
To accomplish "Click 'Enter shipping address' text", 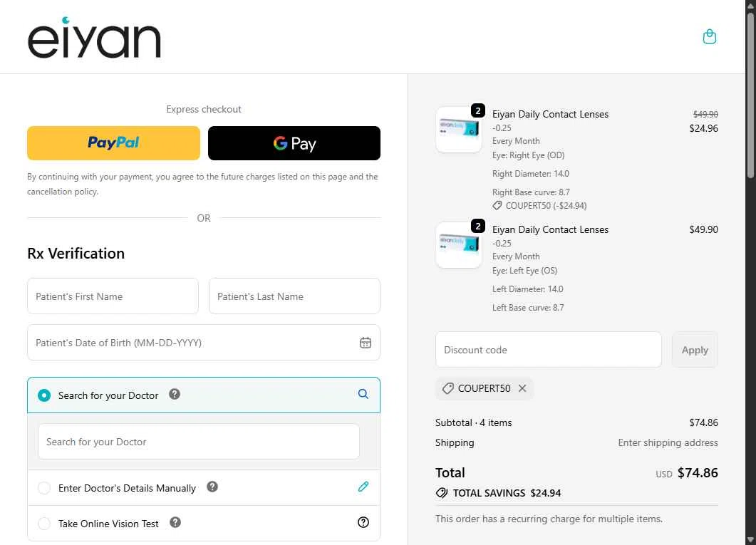I will click(x=668, y=442).
